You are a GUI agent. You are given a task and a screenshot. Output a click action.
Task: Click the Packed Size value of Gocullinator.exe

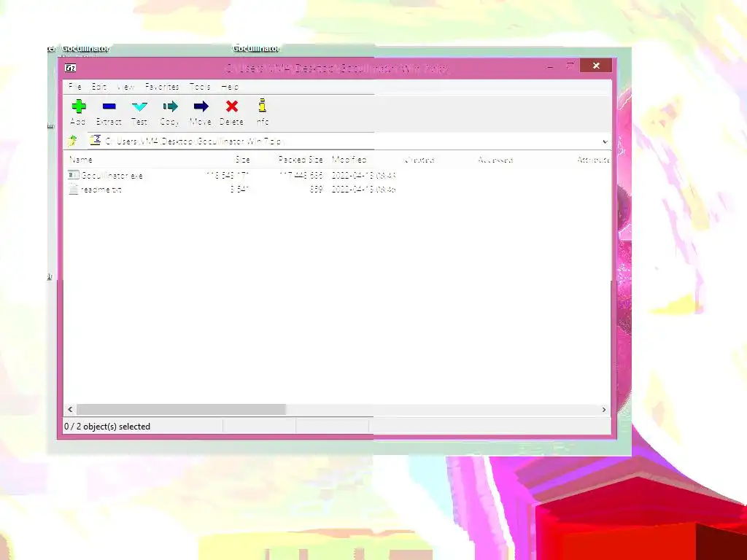301,175
